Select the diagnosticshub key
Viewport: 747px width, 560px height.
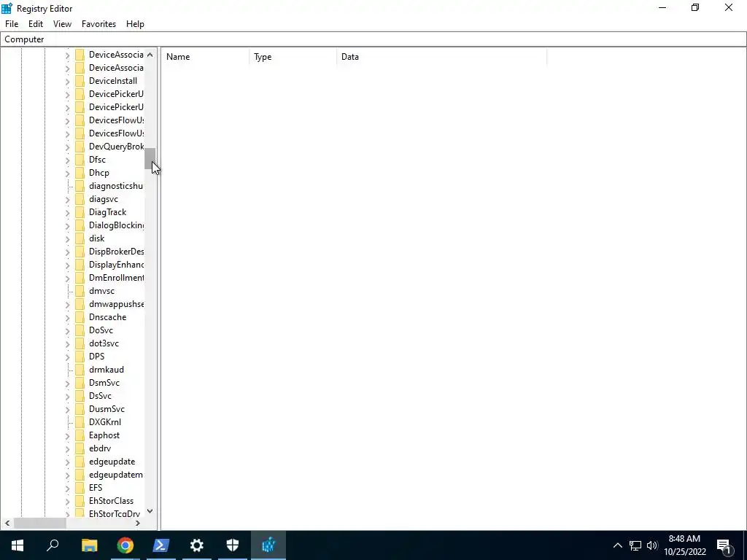point(116,186)
